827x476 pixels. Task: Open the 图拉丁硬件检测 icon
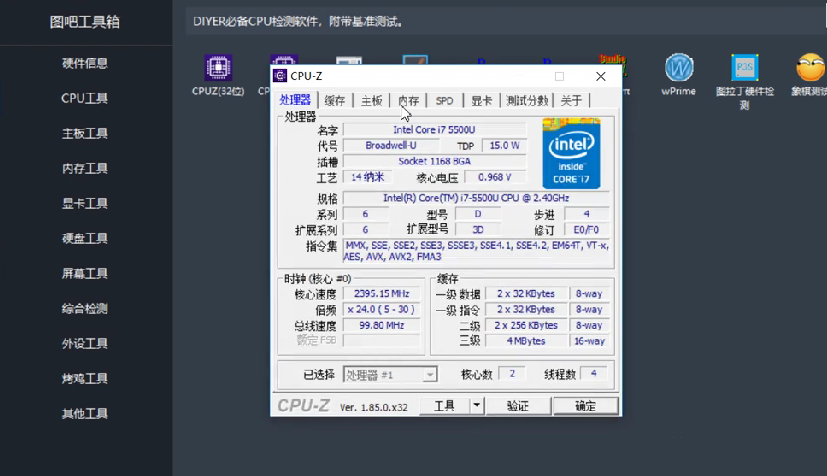click(745, 69)
